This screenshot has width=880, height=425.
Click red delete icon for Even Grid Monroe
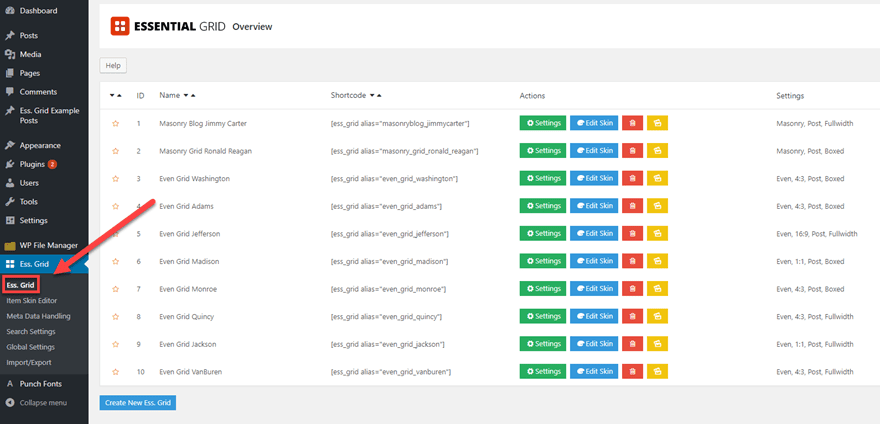[x=633, y=289]
